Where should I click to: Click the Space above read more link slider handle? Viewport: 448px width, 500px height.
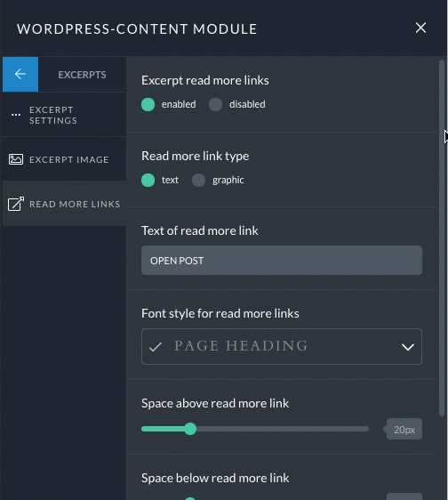(x=190, y=429)
